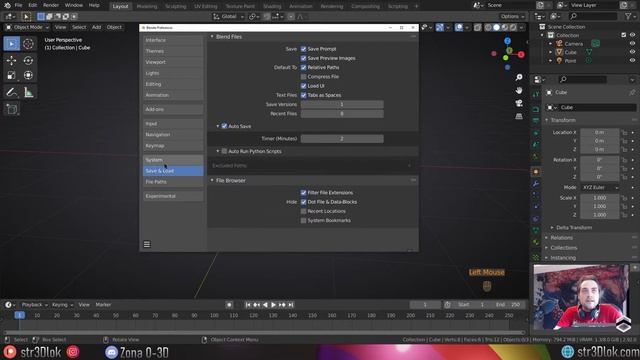Uncheck the Relative Paths option
The height and width of the screenshot is (360, 640).
click(x=303, y=67)
